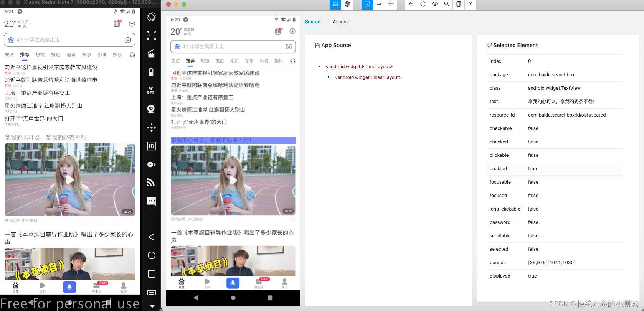Click highlighted 拿我的心可以 text in Appium screenshot

[233, 140]
